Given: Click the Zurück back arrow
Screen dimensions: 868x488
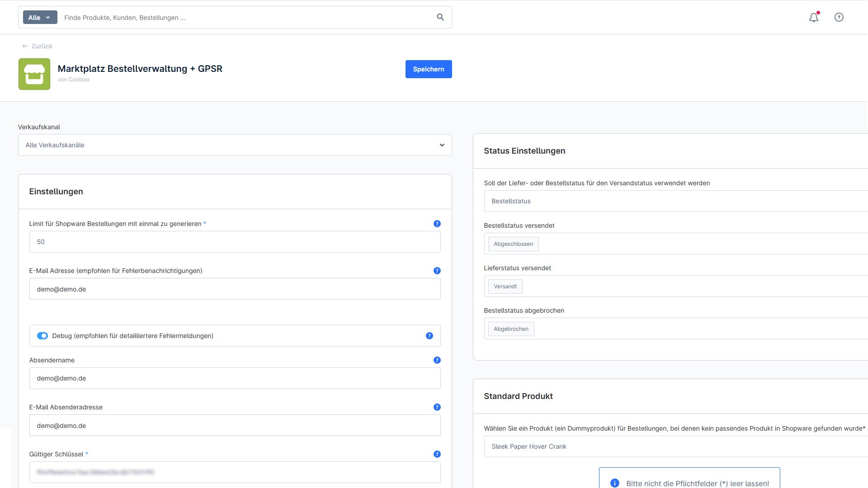Looking at the screenshot, I should click(25, 46).
